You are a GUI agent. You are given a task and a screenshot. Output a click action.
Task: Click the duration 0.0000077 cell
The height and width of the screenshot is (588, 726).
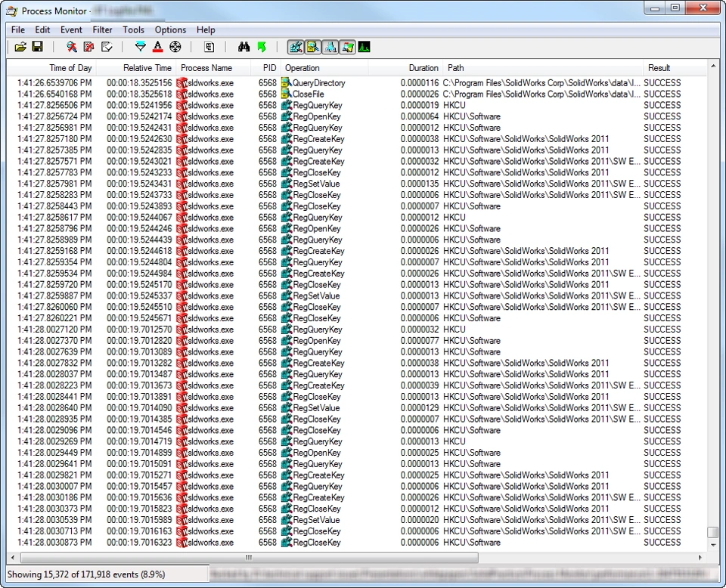click(420, 341)
